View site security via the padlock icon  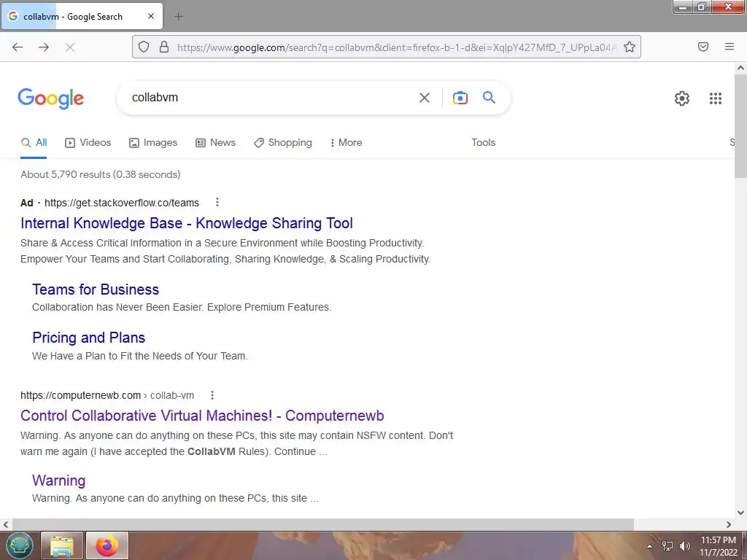[x=164, y=47]
